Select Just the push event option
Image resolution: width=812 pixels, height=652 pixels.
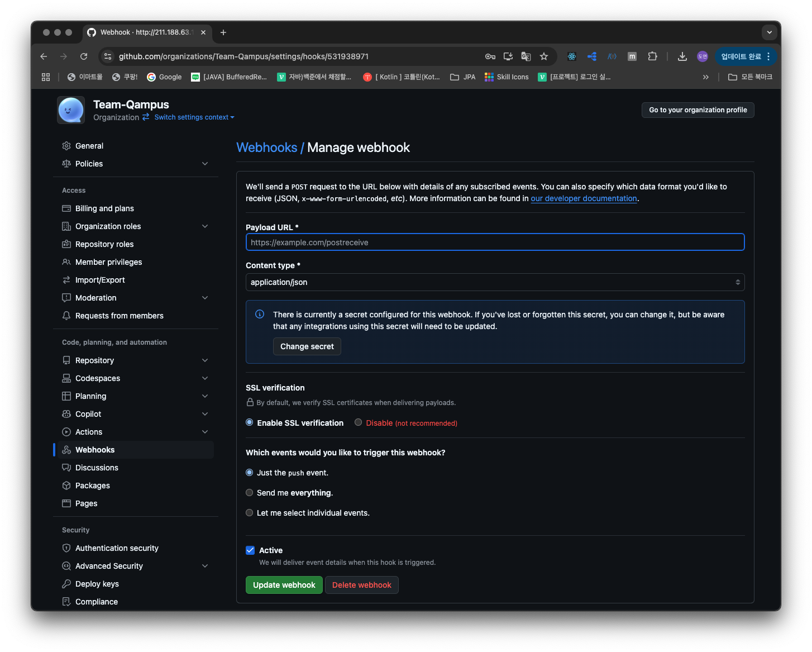tap(250, 473)
